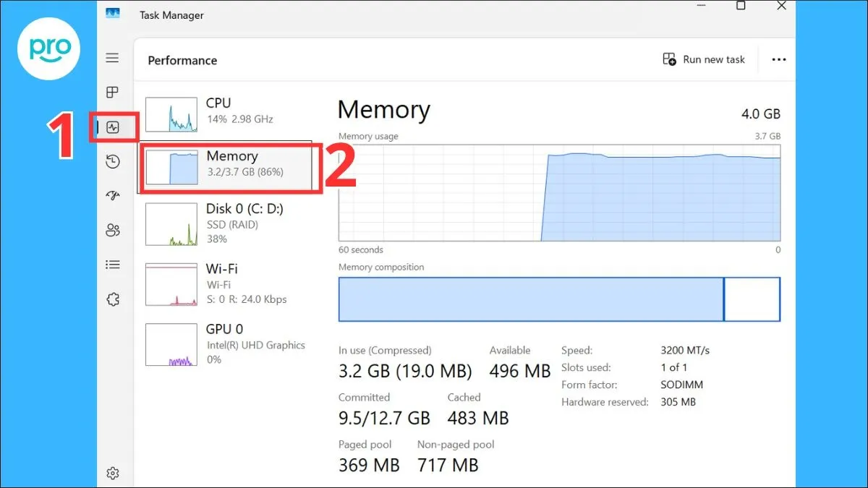Click the Task Manager title bar icon
This screenshot has height=488, width=868.
click(x=112, y=13)
